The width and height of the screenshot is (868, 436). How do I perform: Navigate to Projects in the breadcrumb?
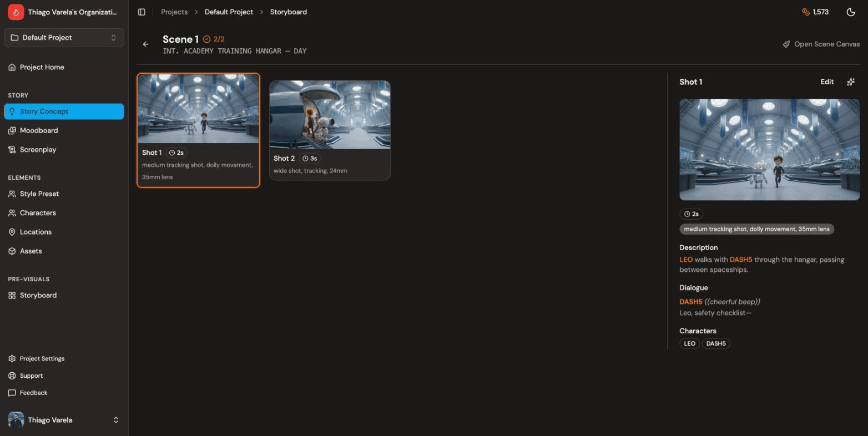coord(174,12)
